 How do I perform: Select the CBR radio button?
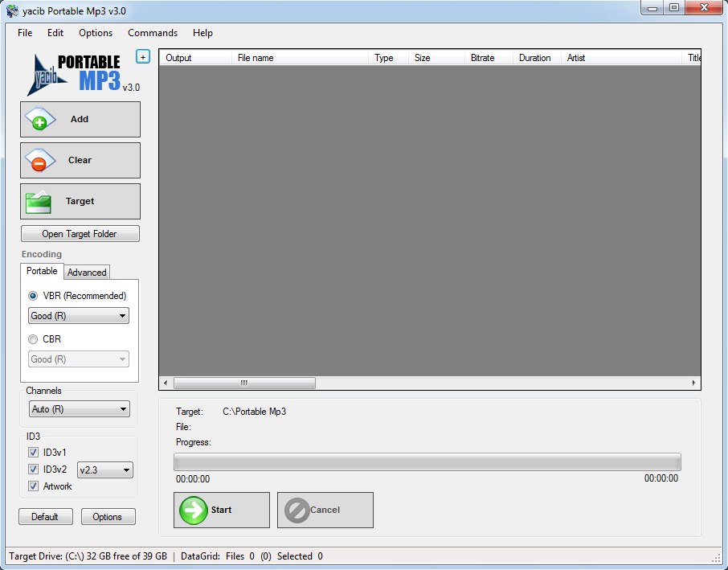[33, 339]
